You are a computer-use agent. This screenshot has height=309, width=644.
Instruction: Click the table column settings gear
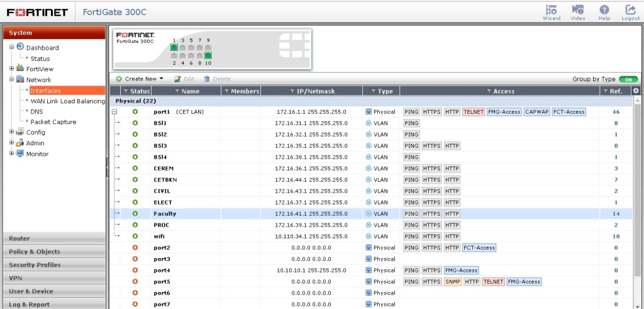(x=636, y=91)
